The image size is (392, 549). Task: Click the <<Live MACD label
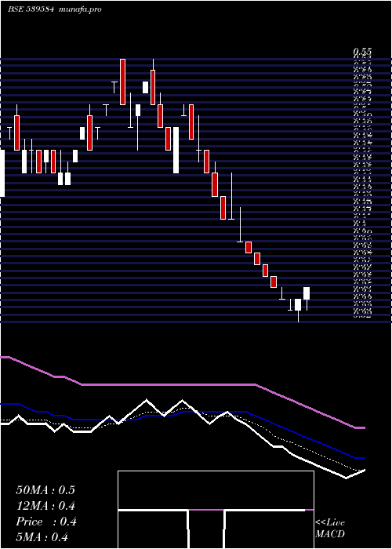(330, 528)
